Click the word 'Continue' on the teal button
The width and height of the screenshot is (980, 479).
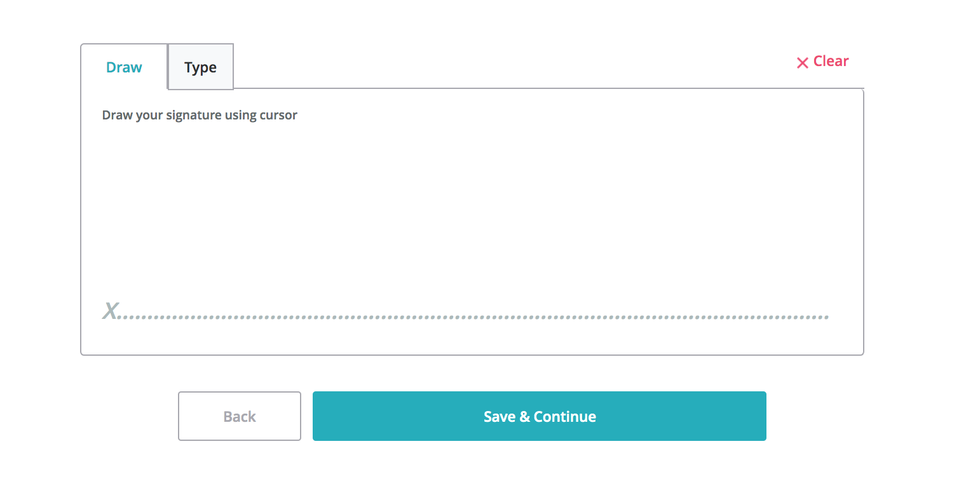tap(564, 417)
